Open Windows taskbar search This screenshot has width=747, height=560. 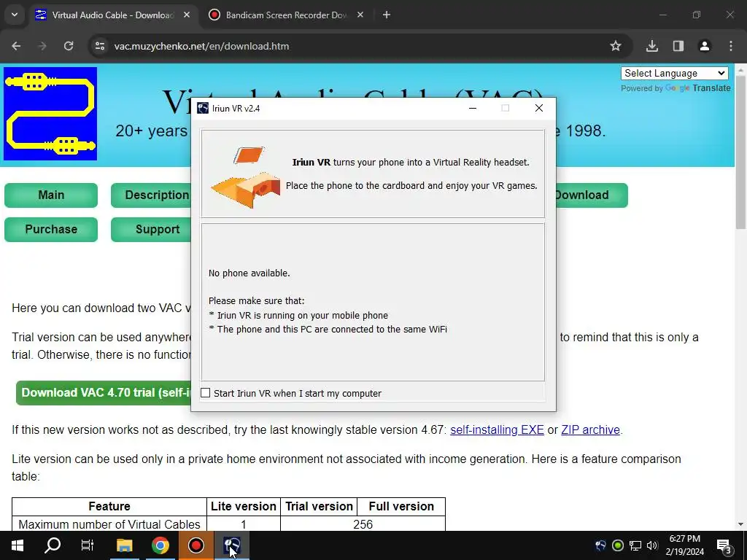(x=53, y=545)
